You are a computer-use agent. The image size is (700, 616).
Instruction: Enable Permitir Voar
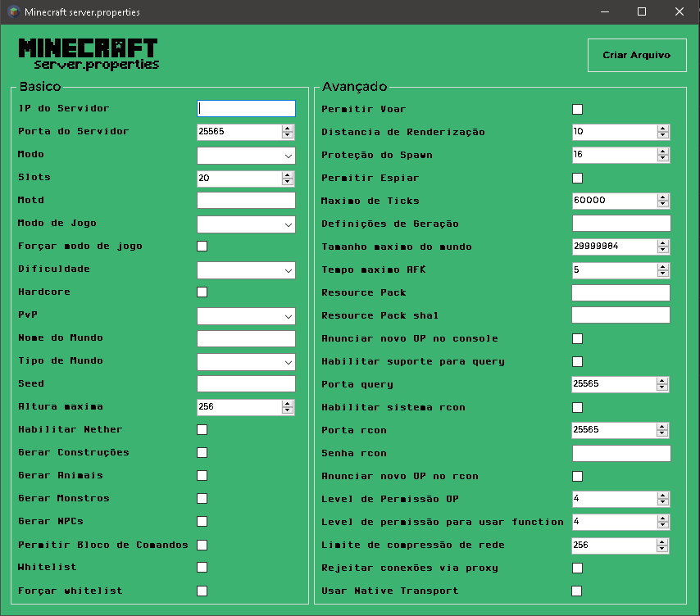(577, 108)
